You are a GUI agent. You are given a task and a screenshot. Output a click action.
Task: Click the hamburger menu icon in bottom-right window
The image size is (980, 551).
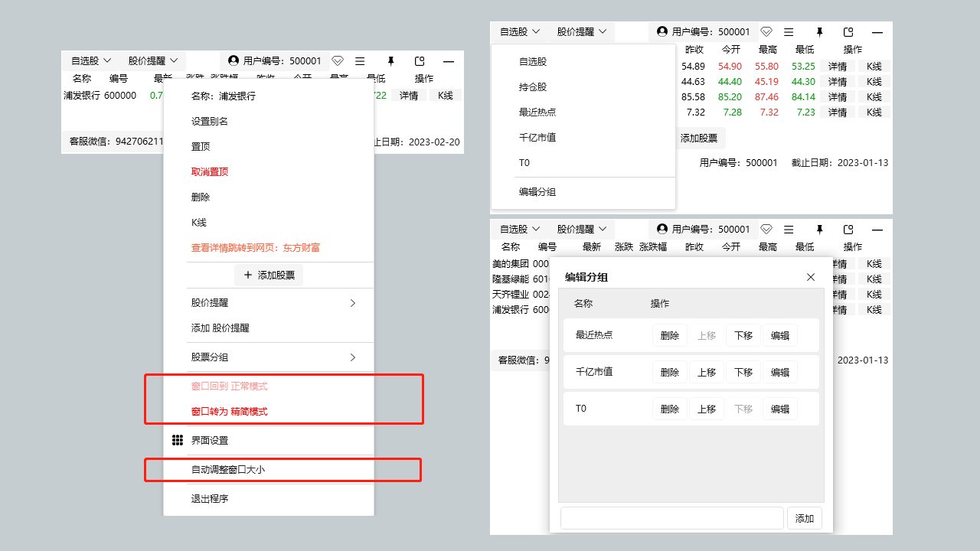(x=789, y=229)
